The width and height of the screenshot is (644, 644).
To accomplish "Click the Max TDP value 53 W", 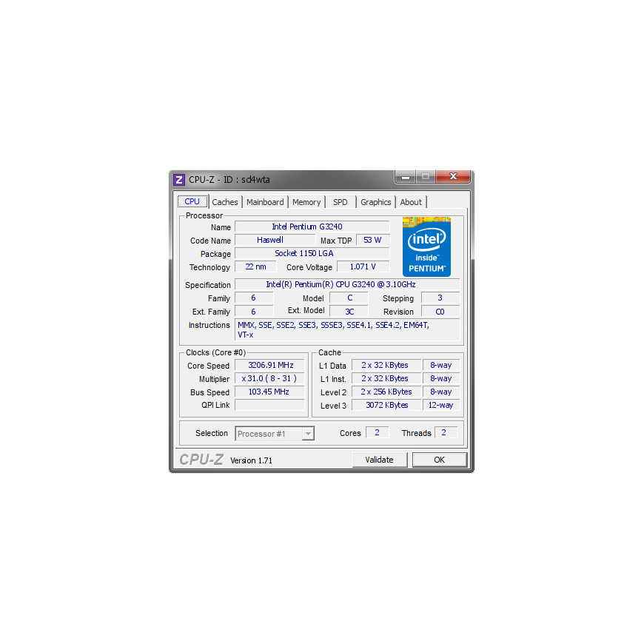I will 372,240.
